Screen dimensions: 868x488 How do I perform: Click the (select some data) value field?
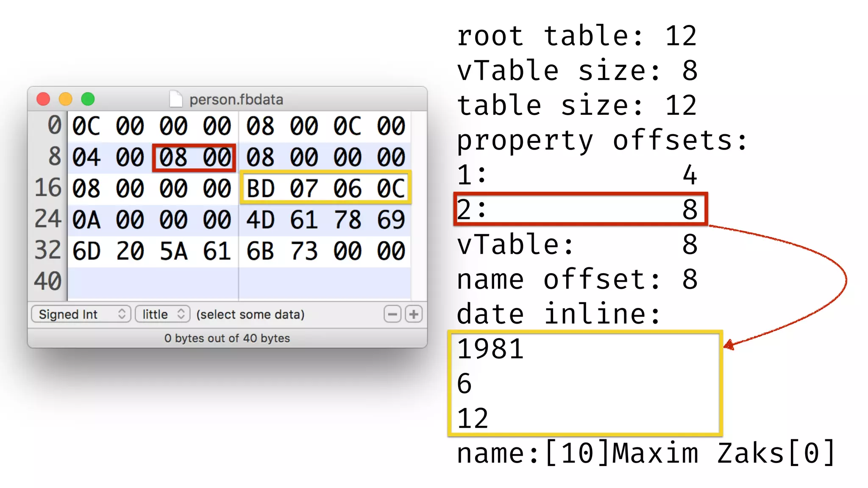250,314
